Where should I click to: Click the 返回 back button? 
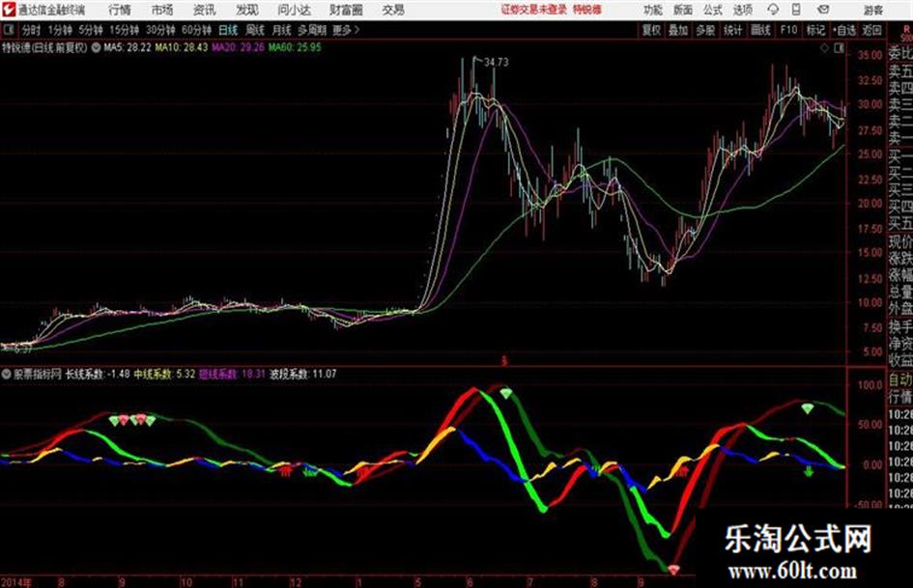(872, 30)
